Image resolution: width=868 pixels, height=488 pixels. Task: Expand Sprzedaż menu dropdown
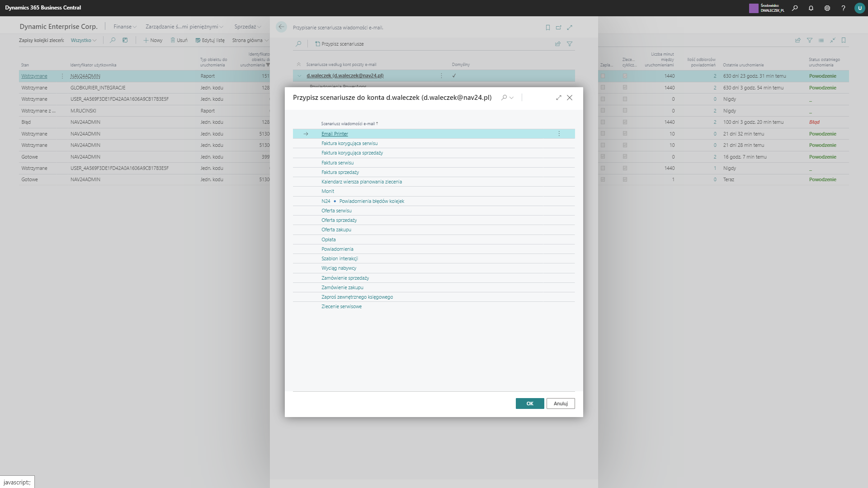pyautogui.click(x=248, y=27)
